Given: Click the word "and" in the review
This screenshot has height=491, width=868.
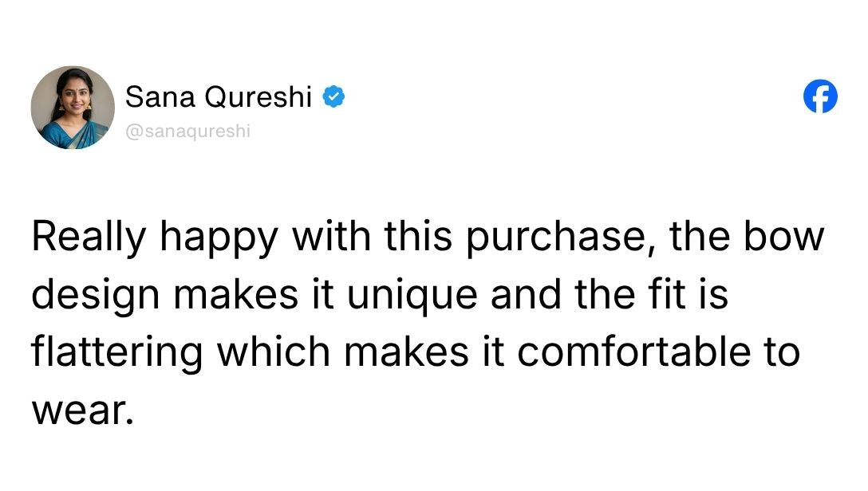Looking at the screenshot, I should (x=523, y=295).
